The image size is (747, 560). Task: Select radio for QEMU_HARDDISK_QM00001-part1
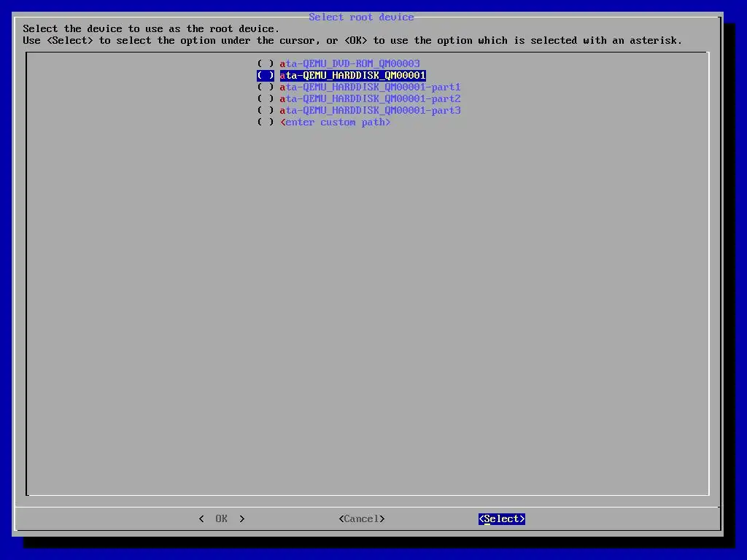266,87
